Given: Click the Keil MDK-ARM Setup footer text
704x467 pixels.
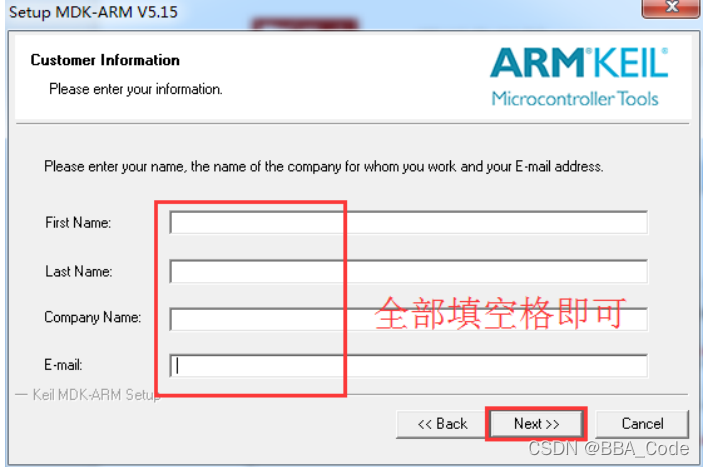Looking at the screenshot, I should pos(96,395).
